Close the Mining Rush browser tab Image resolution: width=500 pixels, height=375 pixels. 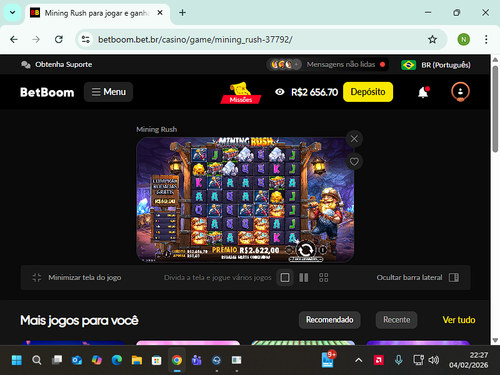(x=160, y=13)
